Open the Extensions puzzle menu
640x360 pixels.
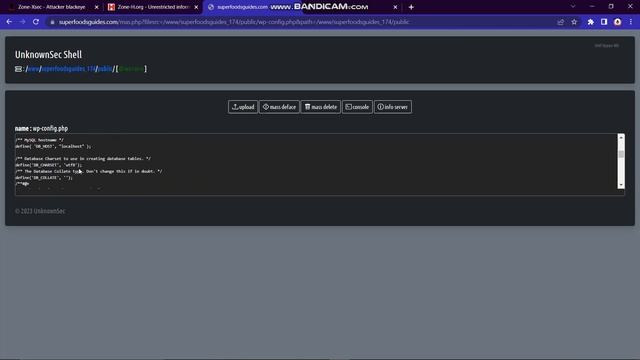click(591, 22)
